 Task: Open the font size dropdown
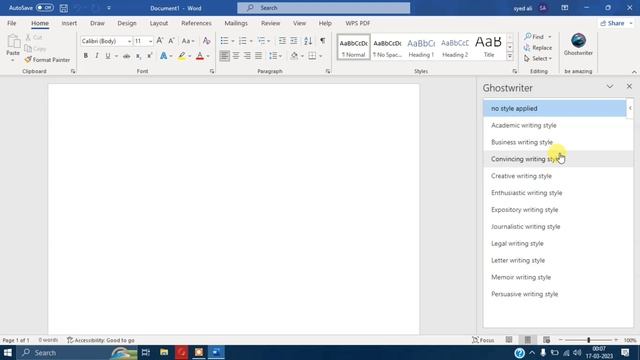tap(151, 41)
